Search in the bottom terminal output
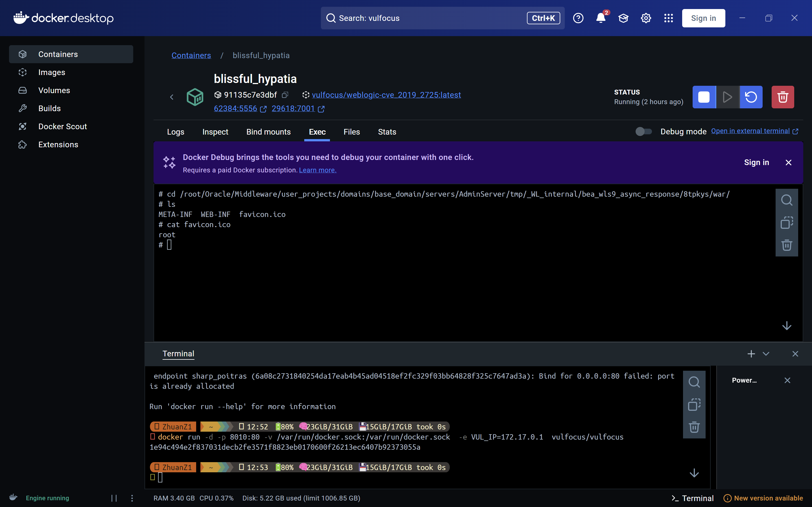The image size is (812, 507). [694, 382]
